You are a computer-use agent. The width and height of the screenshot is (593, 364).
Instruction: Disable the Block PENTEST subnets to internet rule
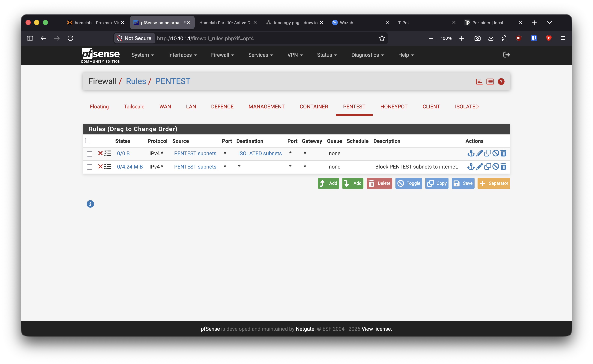pos(495,166)
